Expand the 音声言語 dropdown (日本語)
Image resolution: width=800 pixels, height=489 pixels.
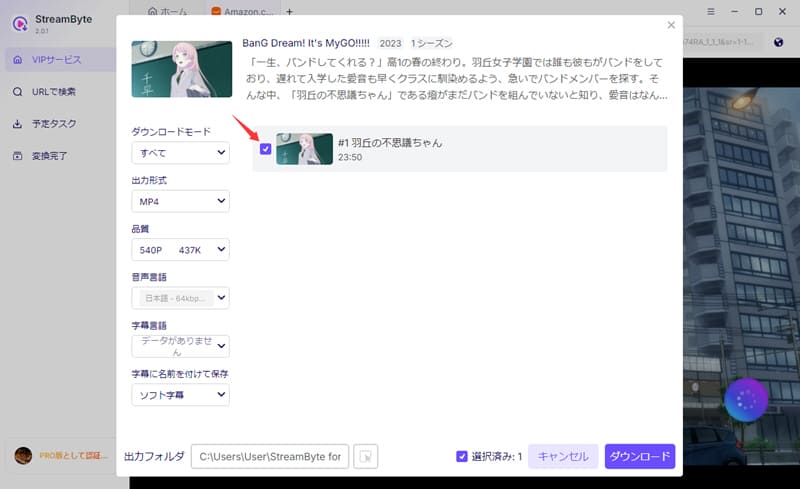[x=180, y=298]
